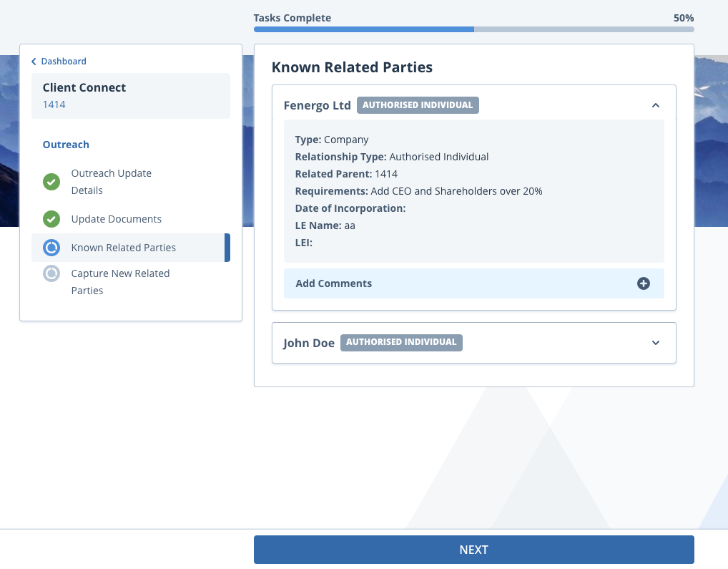Image resolution: width=728 pixels, height=569 pixels.
Task: Go to the Update Documents step
Action: 116,219
